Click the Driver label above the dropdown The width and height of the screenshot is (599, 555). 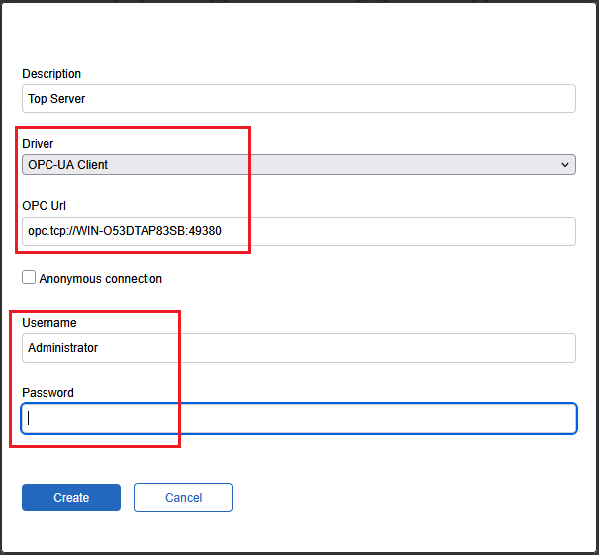coord(37,144)
